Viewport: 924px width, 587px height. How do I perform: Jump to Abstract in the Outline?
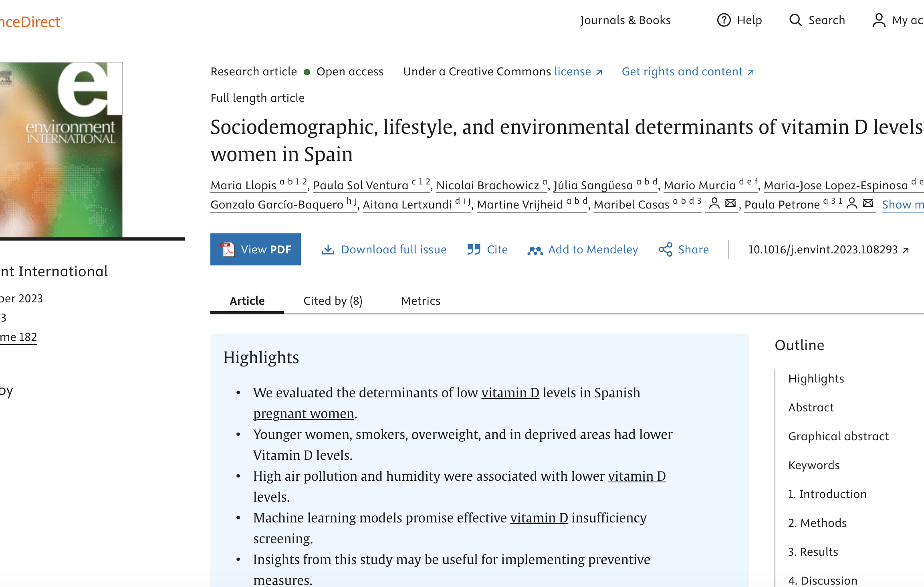(x=811, y=407)
